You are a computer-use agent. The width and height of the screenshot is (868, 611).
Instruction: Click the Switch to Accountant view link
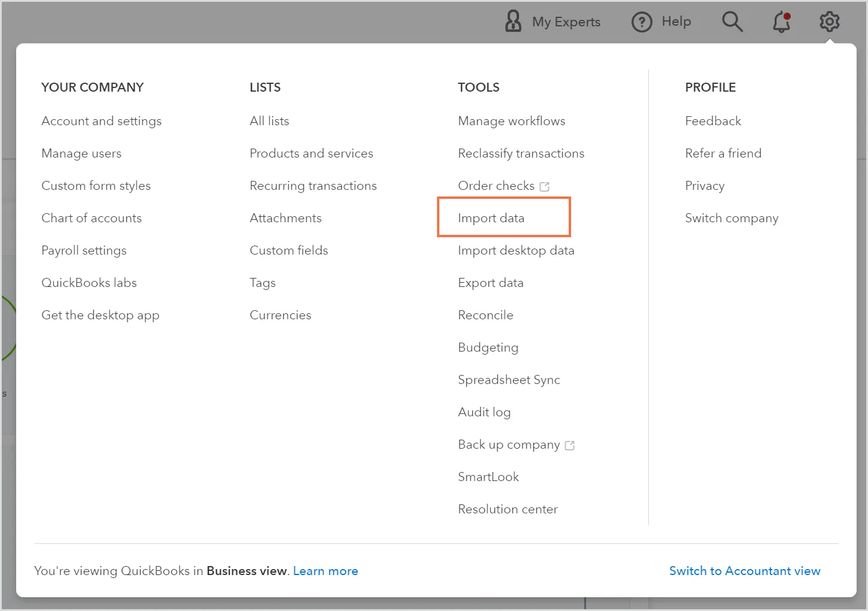click(x=745, y=570)
